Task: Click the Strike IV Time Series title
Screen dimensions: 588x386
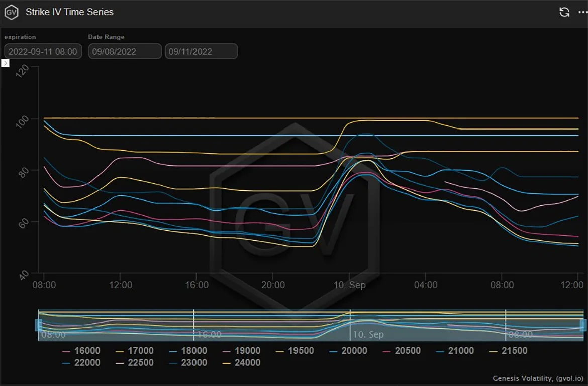Action: click(69, 12)
